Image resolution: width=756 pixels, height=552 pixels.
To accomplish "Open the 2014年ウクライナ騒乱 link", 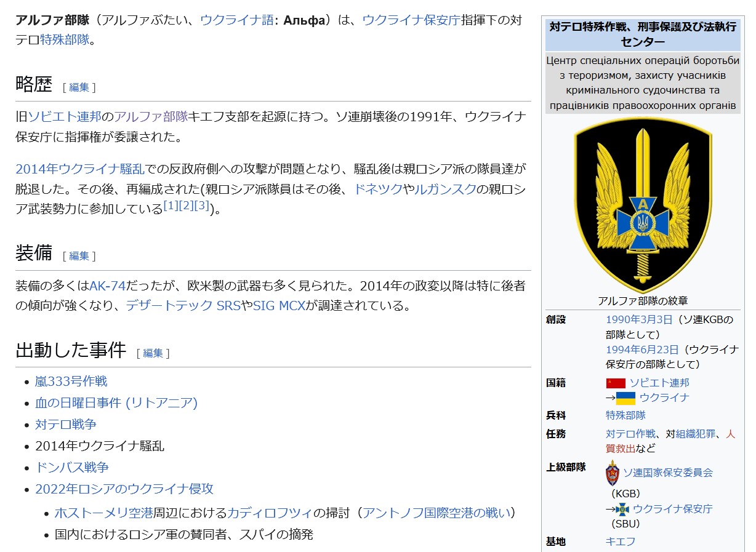I will pyautogui.click(x=80, y=169).
